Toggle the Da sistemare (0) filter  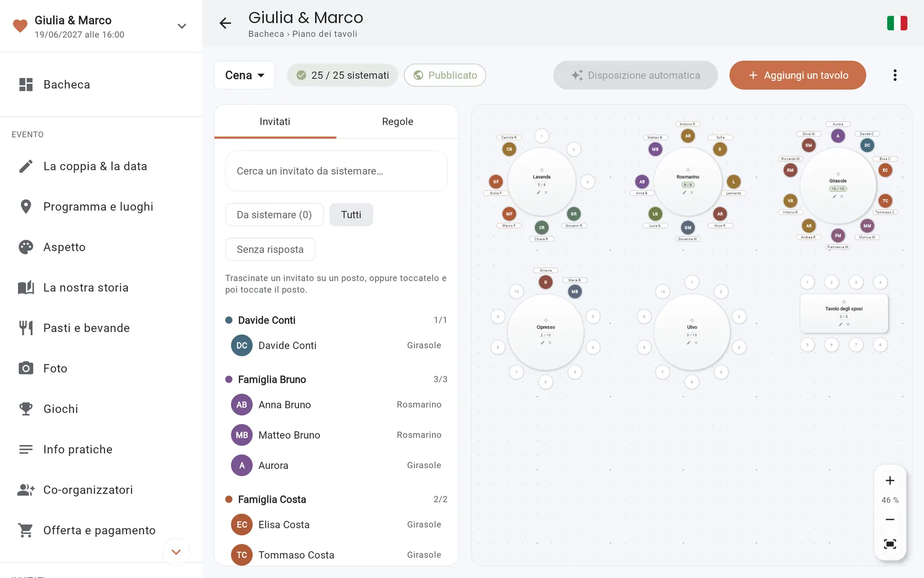(274, 214)
